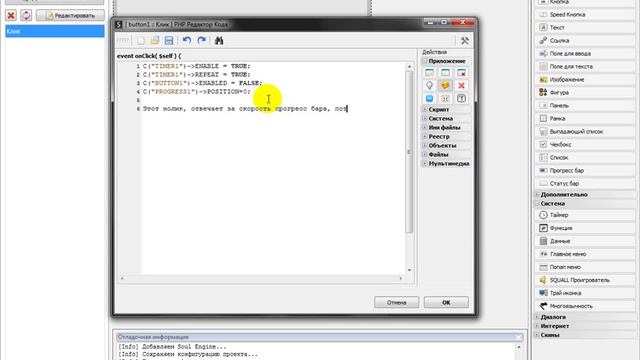Choose the Функция component
The image size is (640, 360).
[x=585, y=228]
